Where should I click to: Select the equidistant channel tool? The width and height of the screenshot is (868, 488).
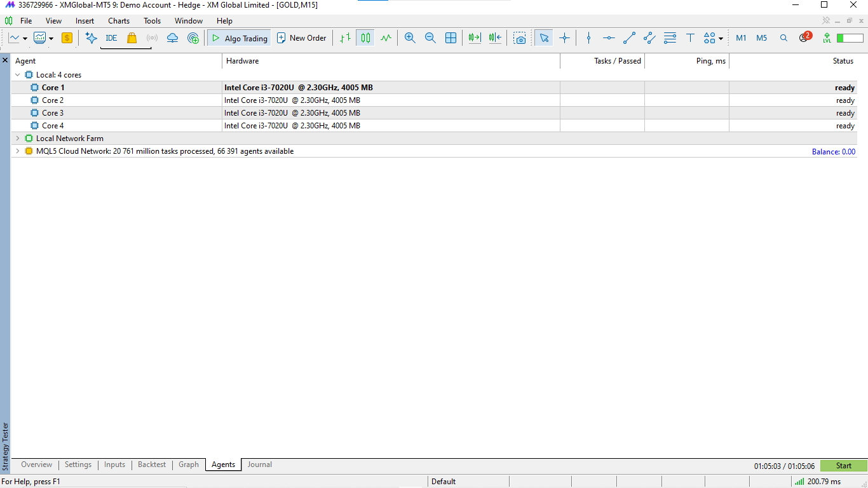(x=649, y=38)
